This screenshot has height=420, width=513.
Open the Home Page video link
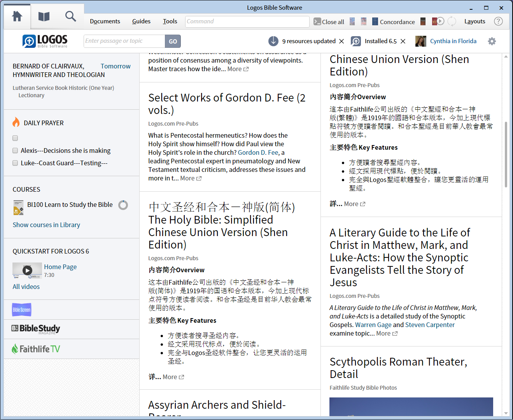[x=60, y=267]
